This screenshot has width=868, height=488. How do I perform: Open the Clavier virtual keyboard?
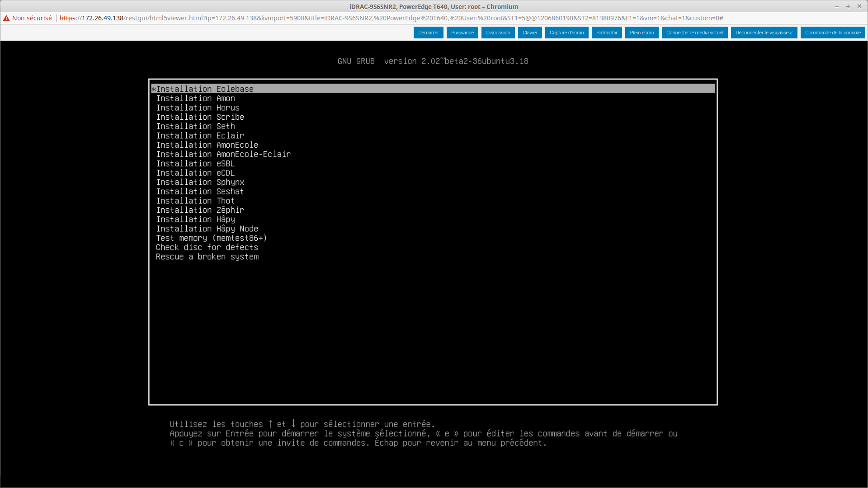click(x=529, y=33)
